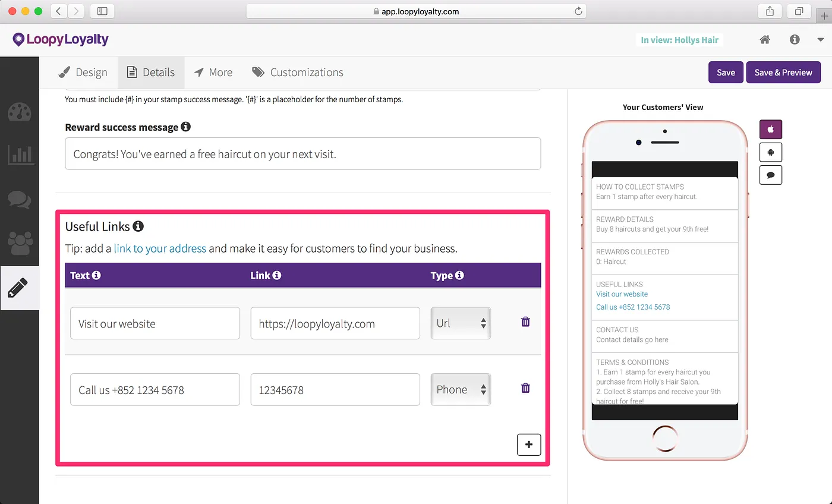Edit the 'Visit our website' text field

[155, 323]
